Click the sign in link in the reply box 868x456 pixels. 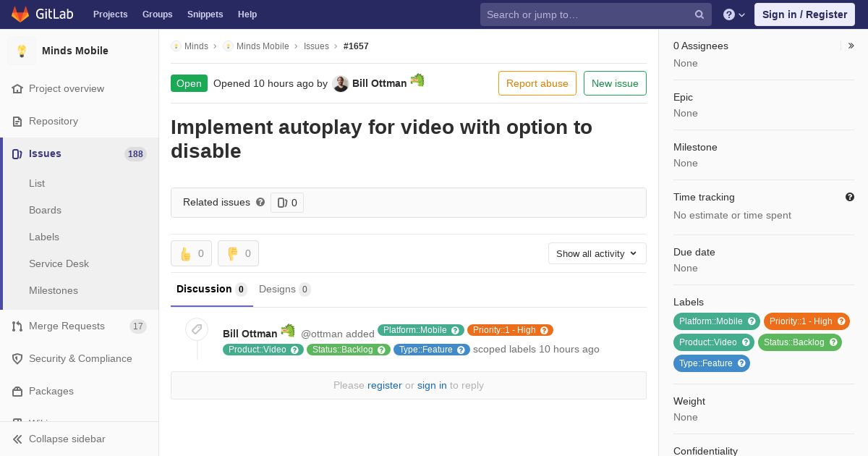432,385
